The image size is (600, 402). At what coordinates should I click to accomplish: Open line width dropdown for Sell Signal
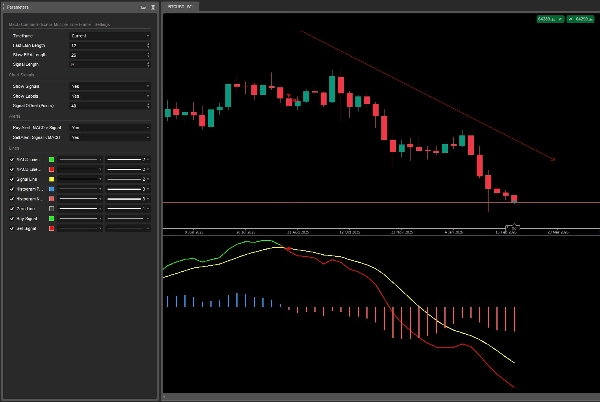128,229
